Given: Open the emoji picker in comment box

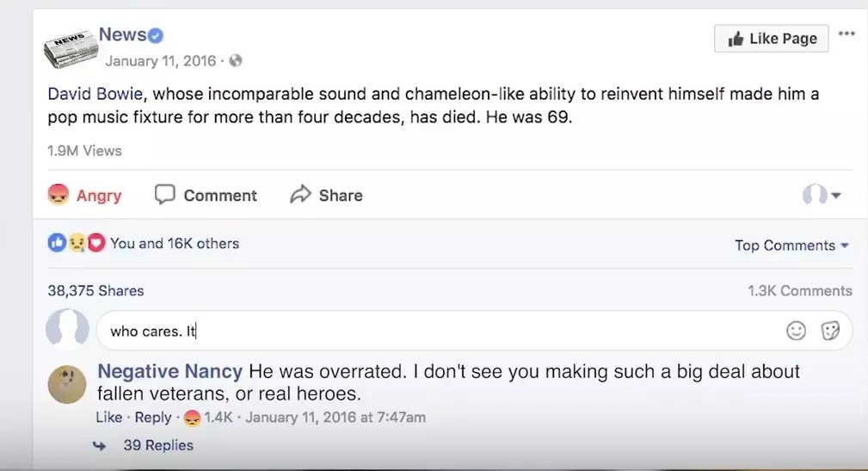Looking at the screenshot, I should [x=797, y=331].
